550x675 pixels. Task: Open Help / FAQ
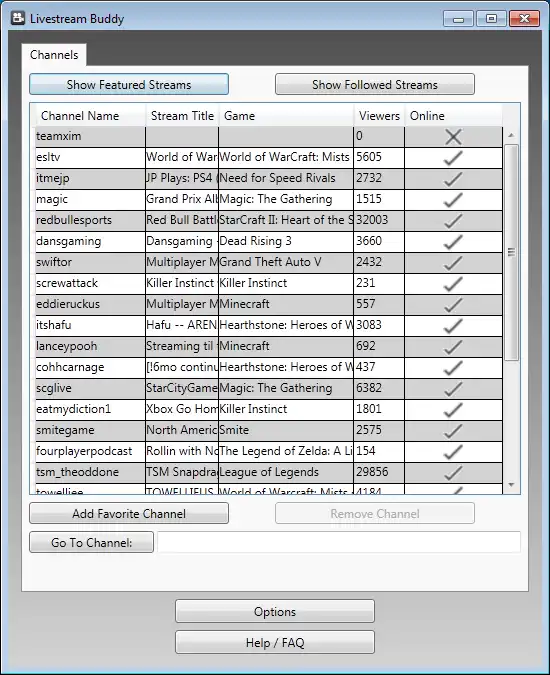[275, 642]
